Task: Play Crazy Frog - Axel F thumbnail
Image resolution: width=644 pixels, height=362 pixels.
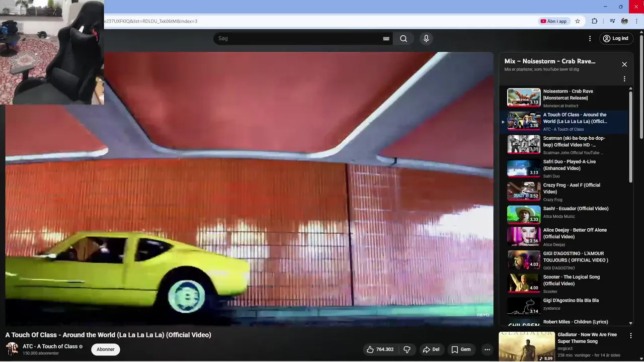Action: click(524, 191)
